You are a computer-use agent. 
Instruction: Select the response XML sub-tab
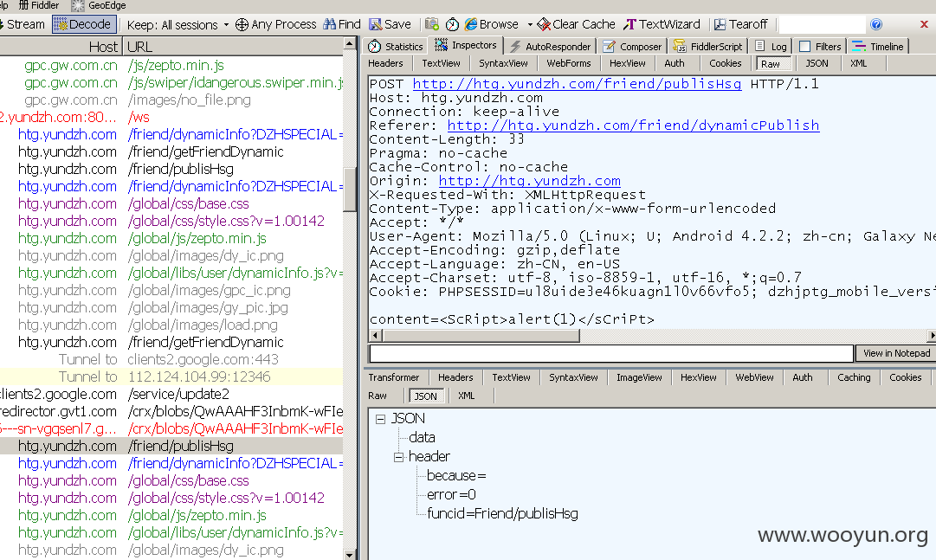tap(466, 396)
